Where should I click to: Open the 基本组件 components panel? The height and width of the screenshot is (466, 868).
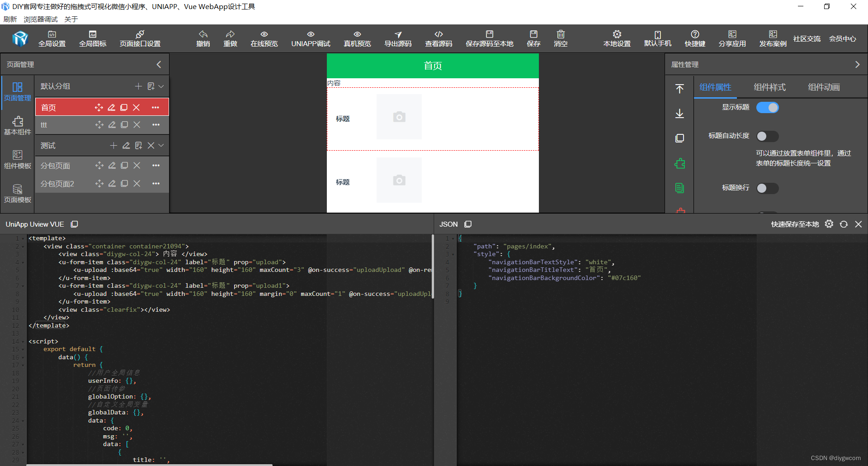(x=17, y=125)
